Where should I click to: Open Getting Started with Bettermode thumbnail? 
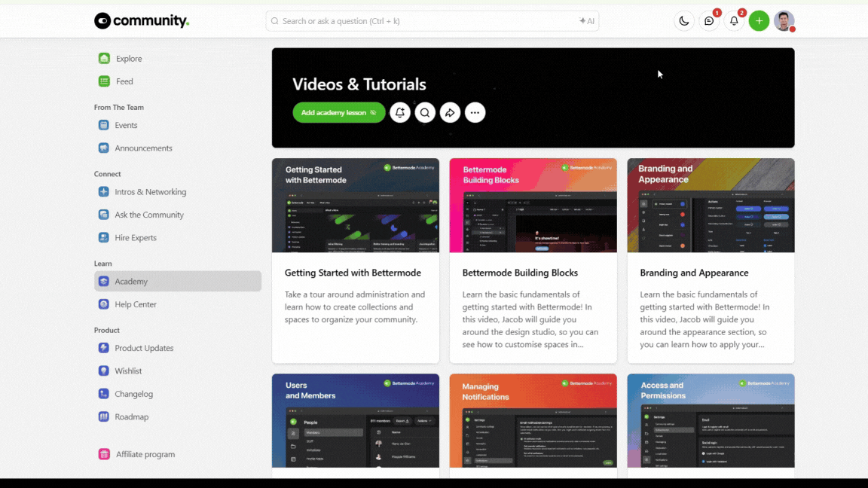pyautogui.click(x=356, y=206)
